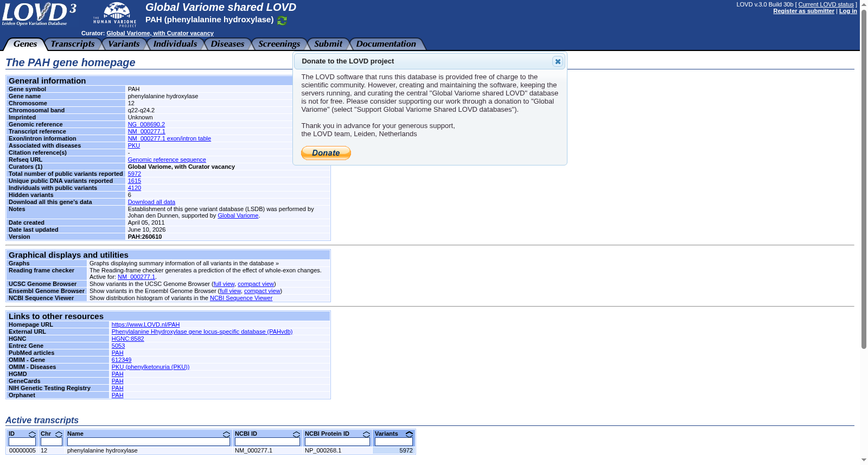The height and width of the screenshot is (465, 868).
Task: Open the GeneCards PAH link
Action: point(117,381)
